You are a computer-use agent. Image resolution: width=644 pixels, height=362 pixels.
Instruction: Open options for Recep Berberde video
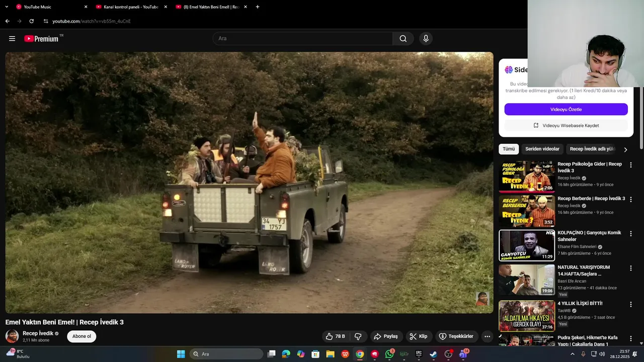click(631, 199)
